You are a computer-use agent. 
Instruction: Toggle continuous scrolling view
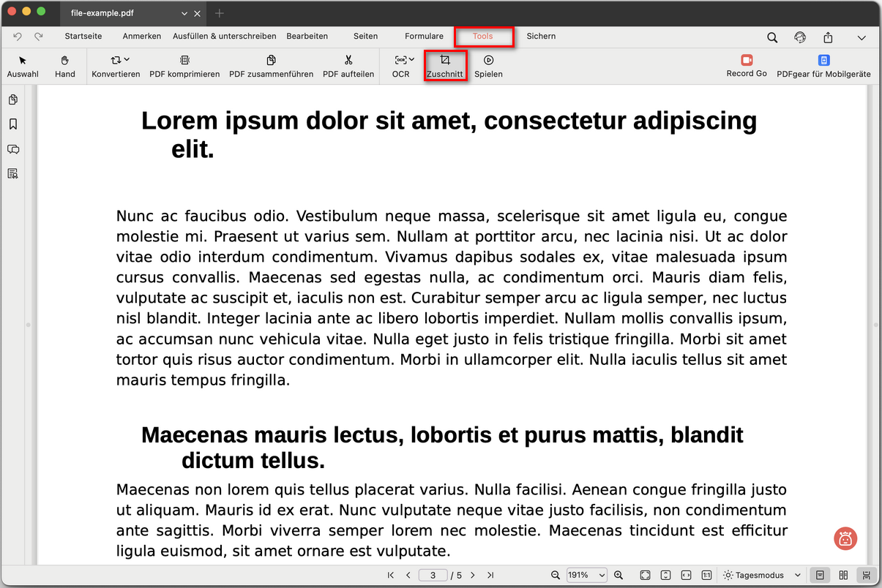(x=866, y=576)
